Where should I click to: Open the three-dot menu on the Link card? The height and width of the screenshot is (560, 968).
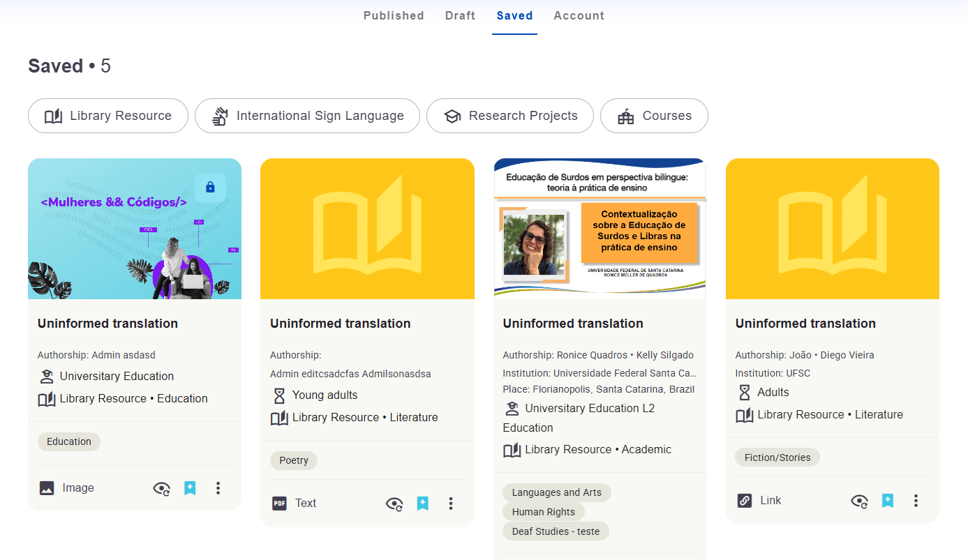[916, 501]
